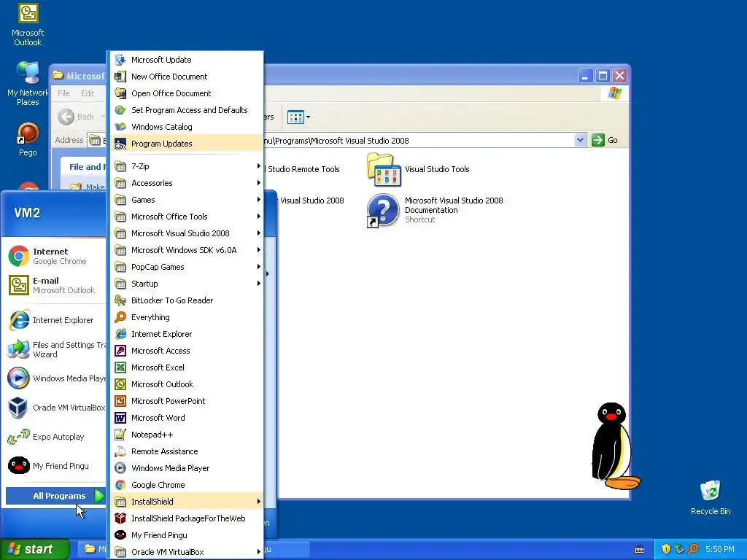Open Visual Studio Tools folder in Explorer
This screenshot has height=560, width=747.
pos(418,169)
